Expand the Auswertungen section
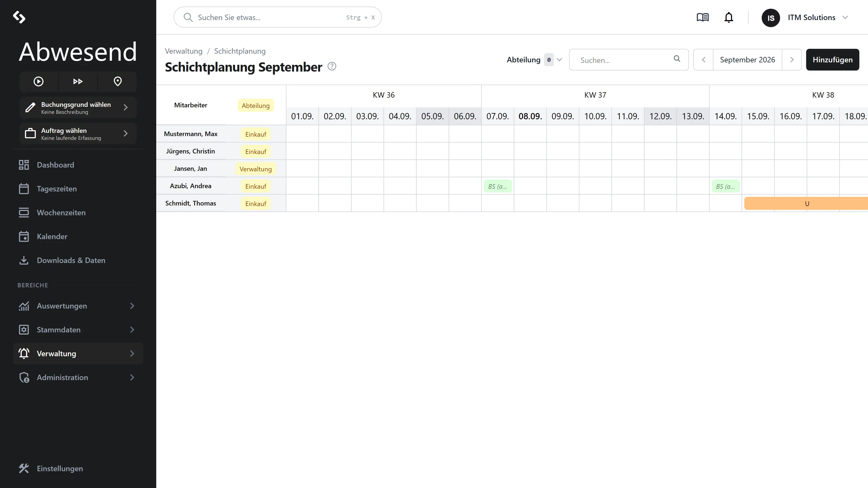 click(x=78, y=306)
